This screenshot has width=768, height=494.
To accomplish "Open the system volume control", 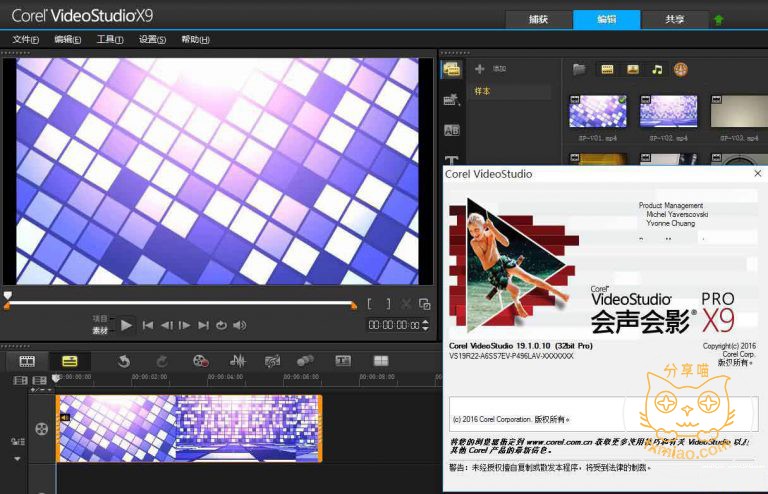I will (x=240, y=325).
